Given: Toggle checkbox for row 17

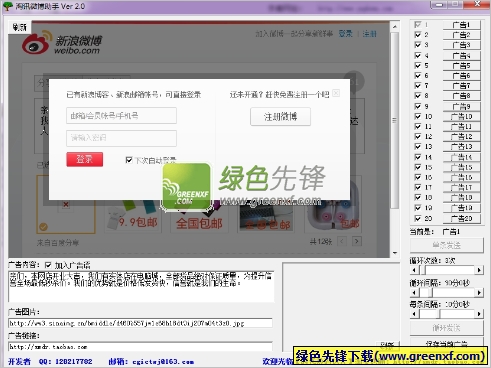Looking at the screenshot, I should coord(417,187).
